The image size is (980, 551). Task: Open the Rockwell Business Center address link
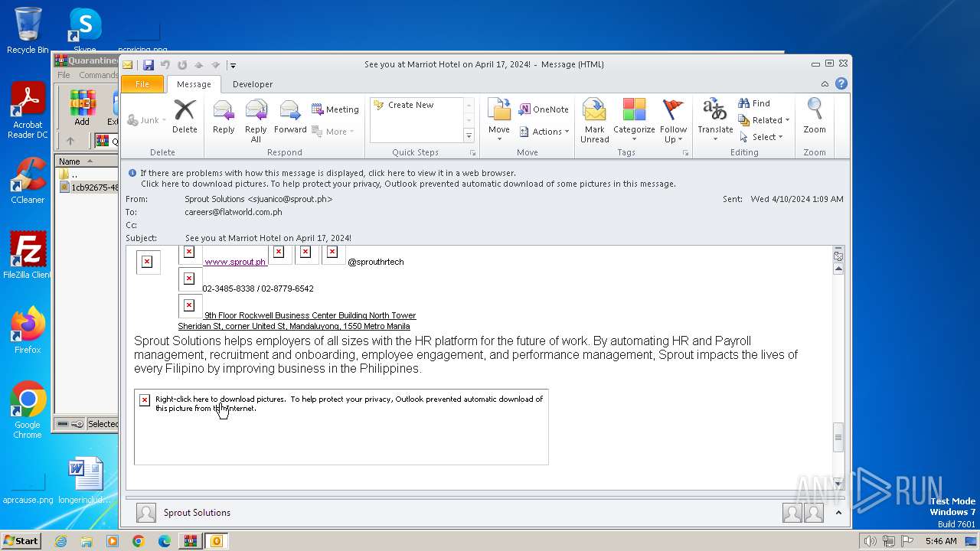(297, 321)
